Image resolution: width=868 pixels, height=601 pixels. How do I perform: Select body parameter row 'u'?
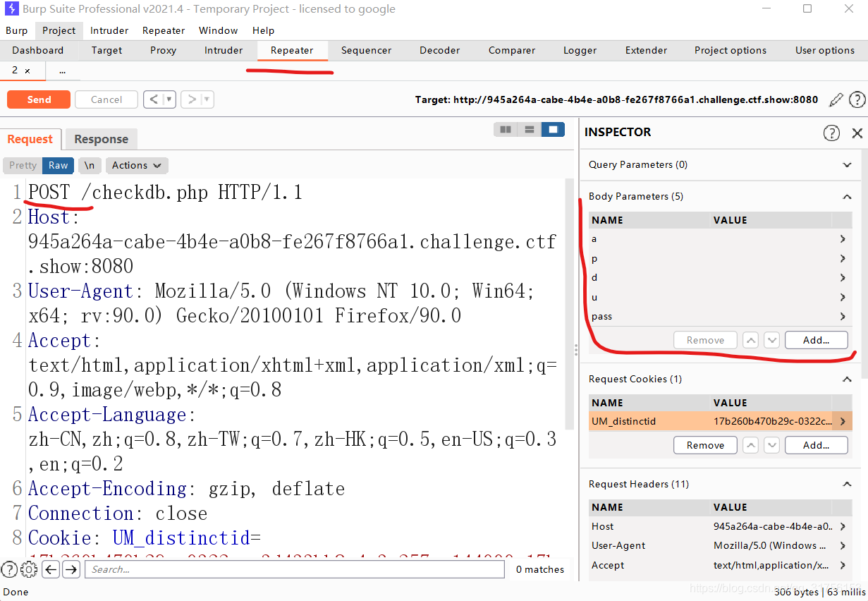[x=720, y=298]
